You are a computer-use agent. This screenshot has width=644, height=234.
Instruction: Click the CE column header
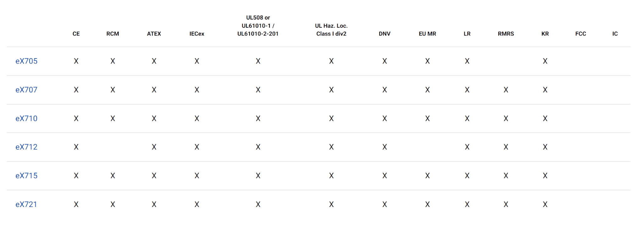[76, 34]
